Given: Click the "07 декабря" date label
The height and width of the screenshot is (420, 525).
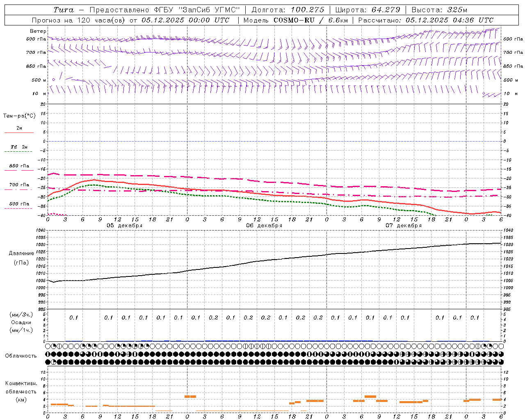Looking at the screenshot, I should 404,225.
